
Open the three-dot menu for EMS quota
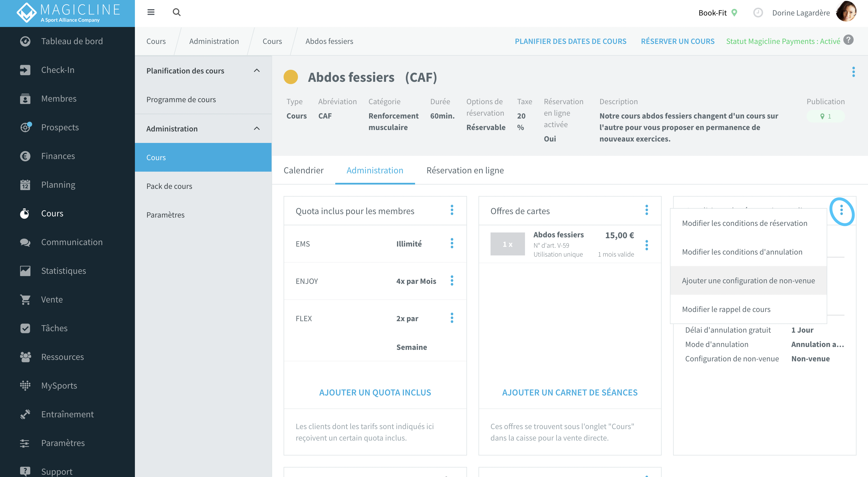tap(452, 243)
